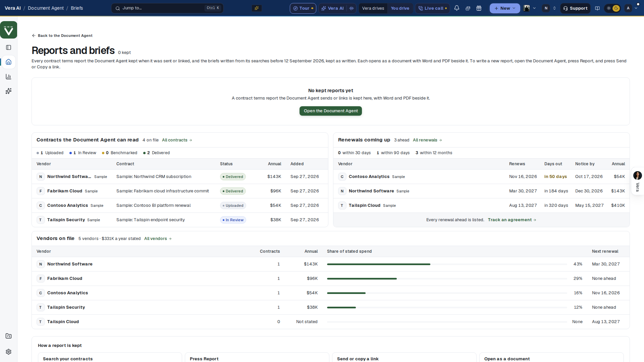Click the F badge in Fabrikam Cloud contract row

point(41,191)
